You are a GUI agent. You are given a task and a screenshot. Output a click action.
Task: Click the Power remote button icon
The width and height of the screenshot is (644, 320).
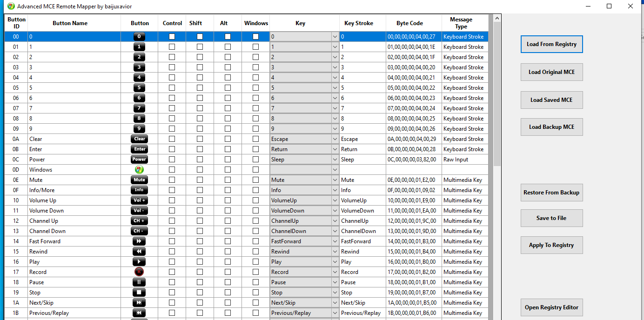(x=140, y=159)
